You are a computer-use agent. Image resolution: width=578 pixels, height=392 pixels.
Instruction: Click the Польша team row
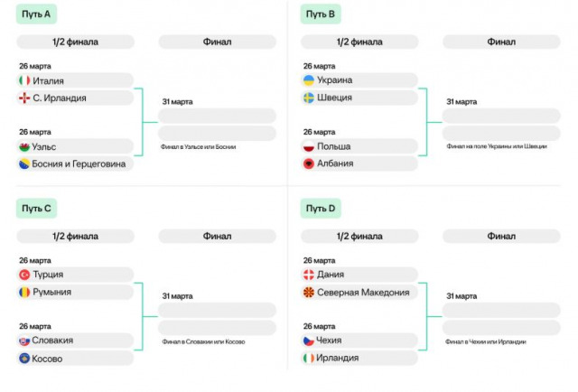(359, 146)
